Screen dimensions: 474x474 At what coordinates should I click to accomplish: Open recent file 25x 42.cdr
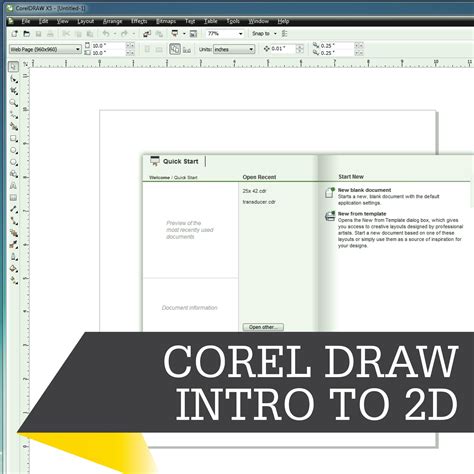point(255,191)
